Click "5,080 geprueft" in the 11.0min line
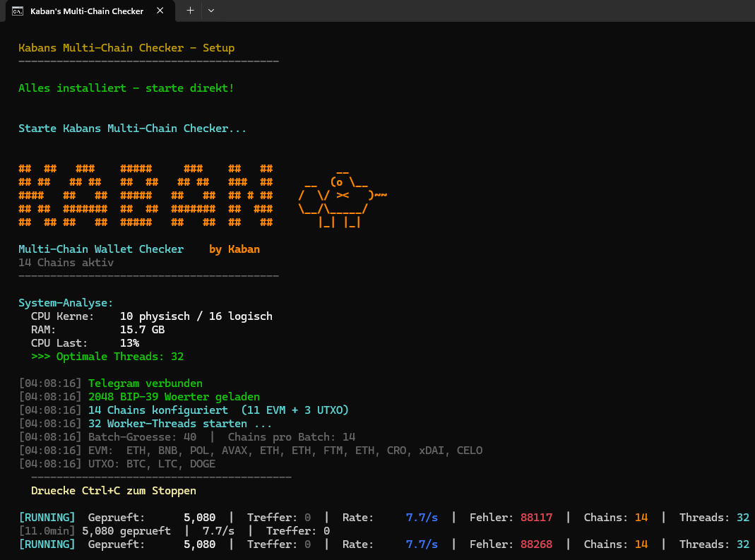Image resolution: width=755 pixels, height=560 pixels. [x=126, y=531]
